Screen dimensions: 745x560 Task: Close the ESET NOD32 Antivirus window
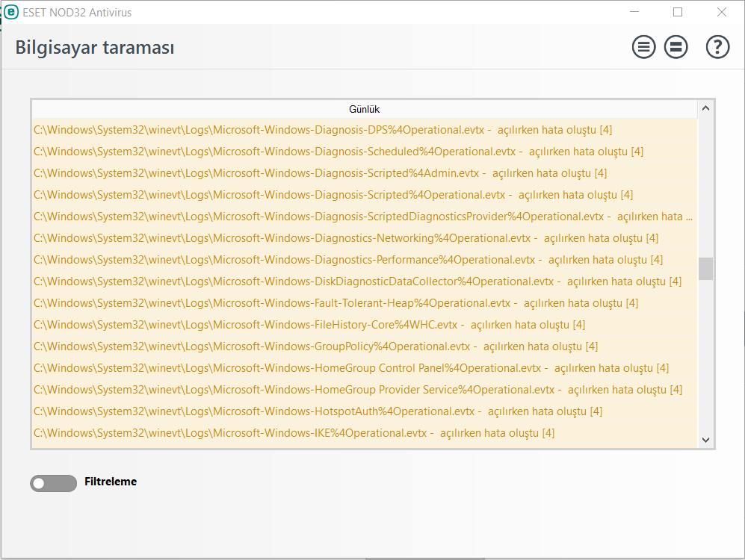[722, 12]
